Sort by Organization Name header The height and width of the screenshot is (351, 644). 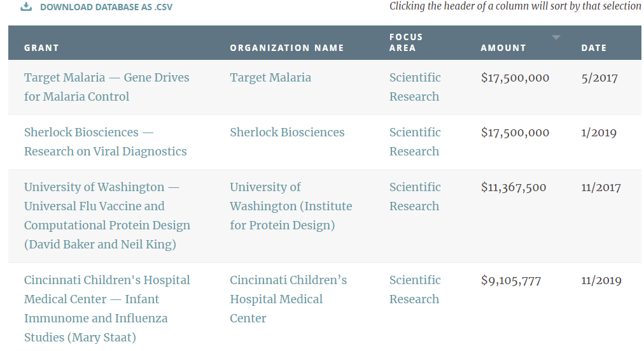286,48
